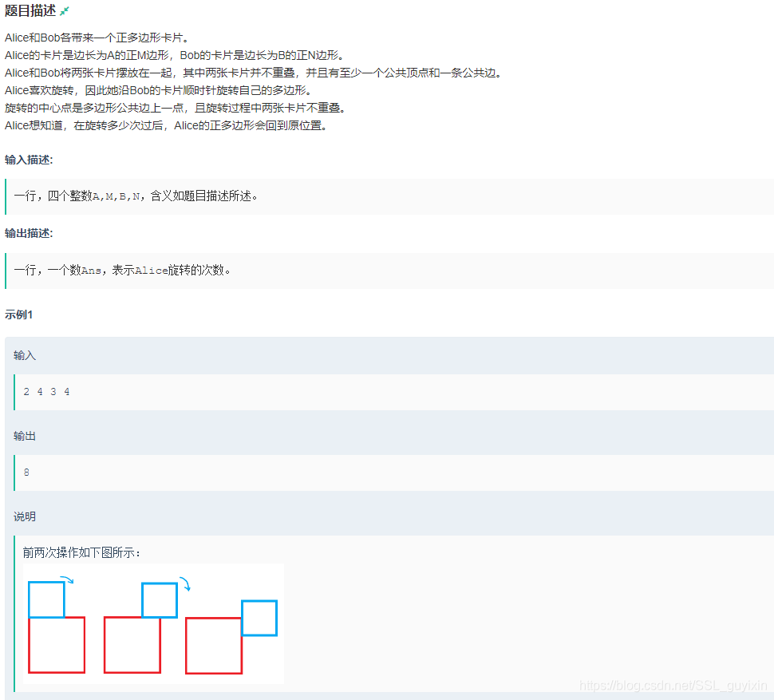Click the 示例1 heading
The height and width of the screenshot is (700, 774).
pyautogui.click(x=19, y=315)
